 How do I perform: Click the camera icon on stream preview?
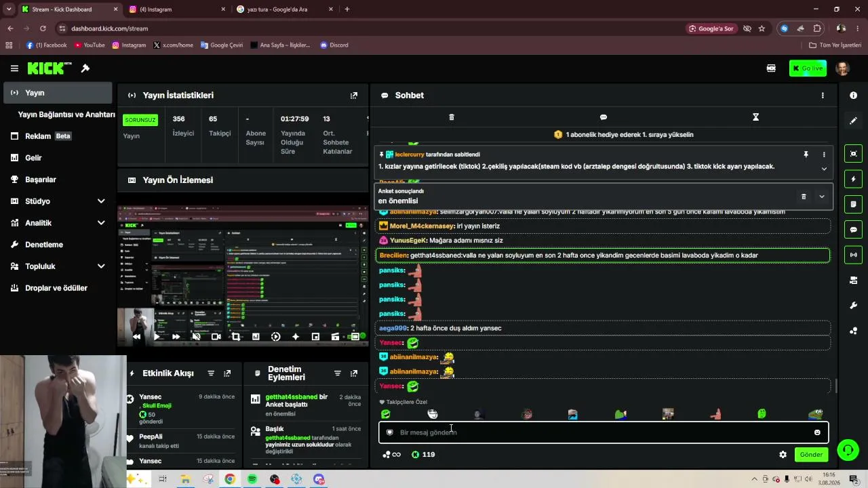pyautogui.click(x=216, y=336)
